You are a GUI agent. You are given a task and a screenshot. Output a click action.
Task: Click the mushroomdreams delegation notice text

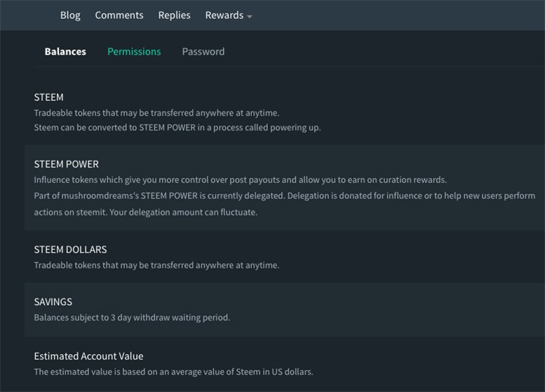[285, 203]
